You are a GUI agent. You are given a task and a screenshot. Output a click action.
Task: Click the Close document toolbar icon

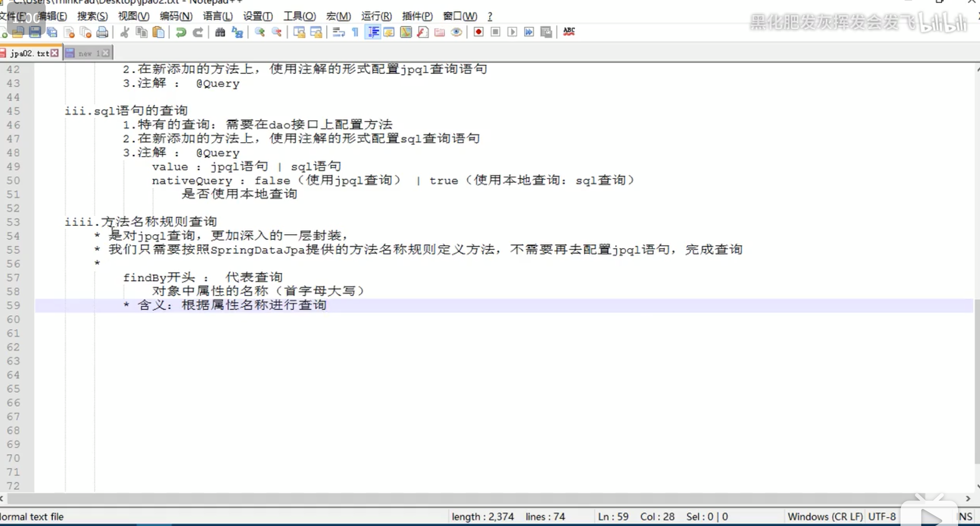pos(69,32)
